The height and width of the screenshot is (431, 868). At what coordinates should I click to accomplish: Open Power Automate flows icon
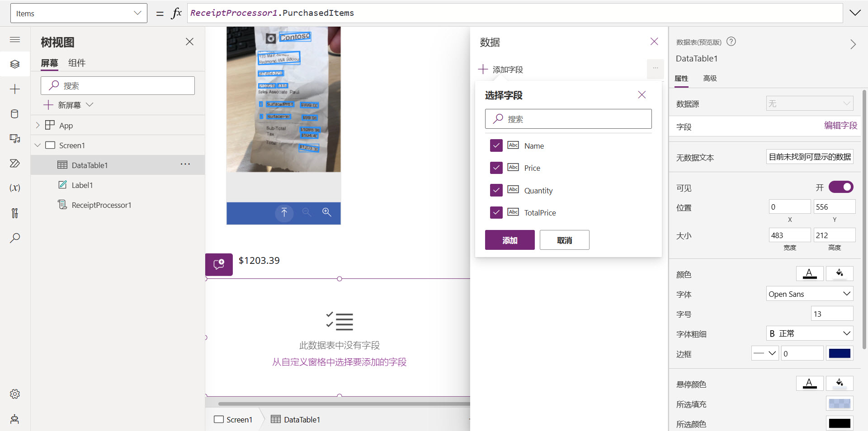pos(15,163)
